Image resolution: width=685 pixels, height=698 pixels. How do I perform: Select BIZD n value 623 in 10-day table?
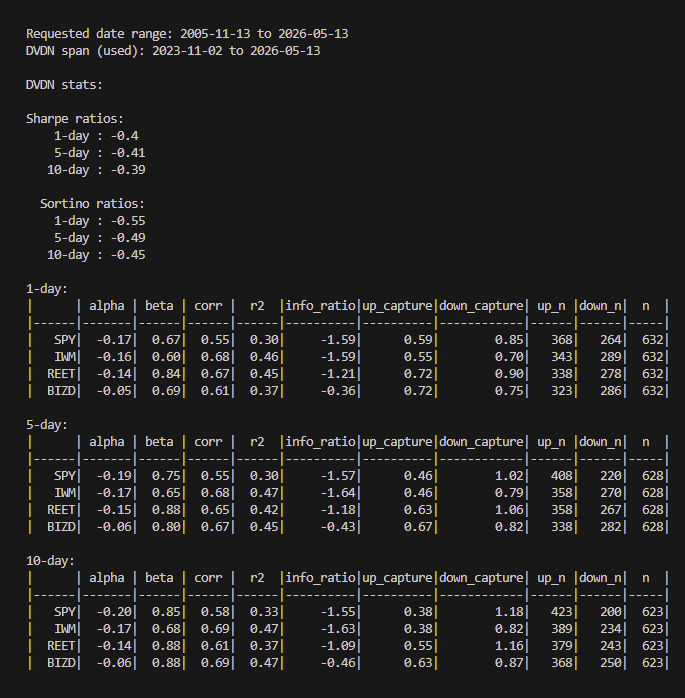[x=653, y=662]
